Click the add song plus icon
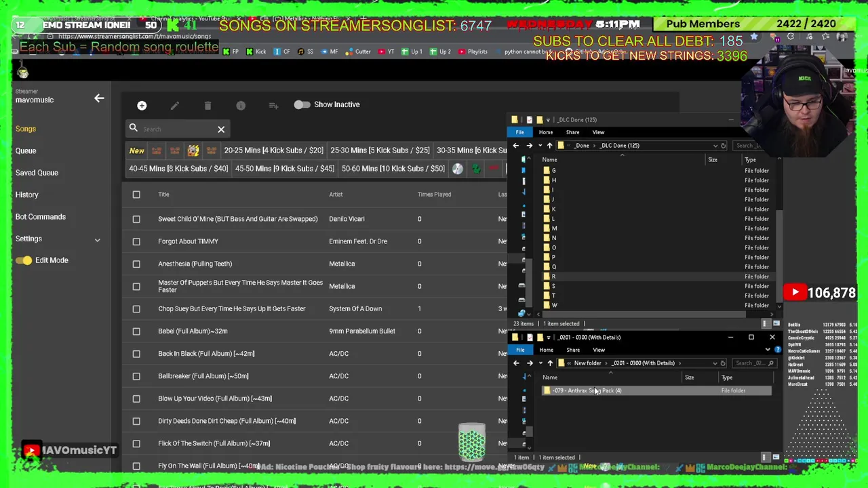 point(142,105)
